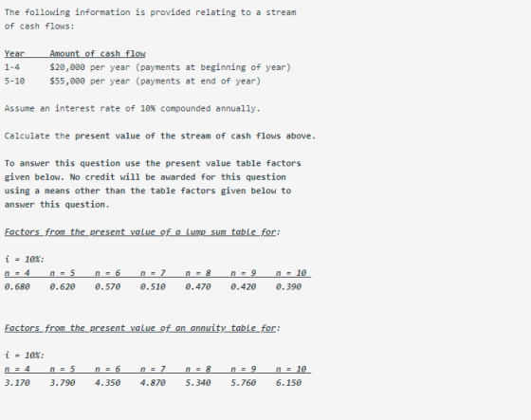Select lump sum factor 0.390

click(x=288, y=287)
